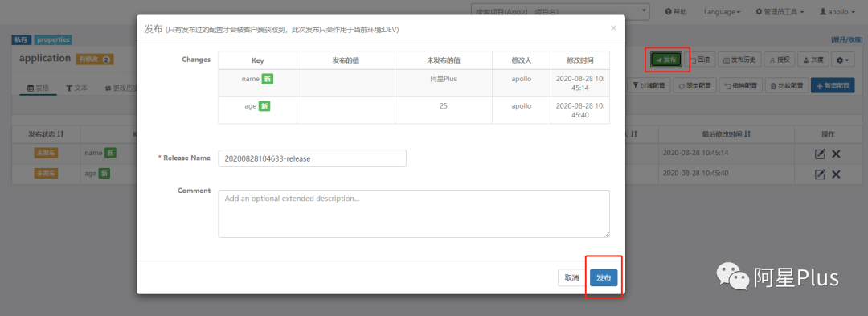Image resolution: width=868 pixels, height=316 pixels.
Task: Open 发布历史 release history
Action: tap(740, 60)
